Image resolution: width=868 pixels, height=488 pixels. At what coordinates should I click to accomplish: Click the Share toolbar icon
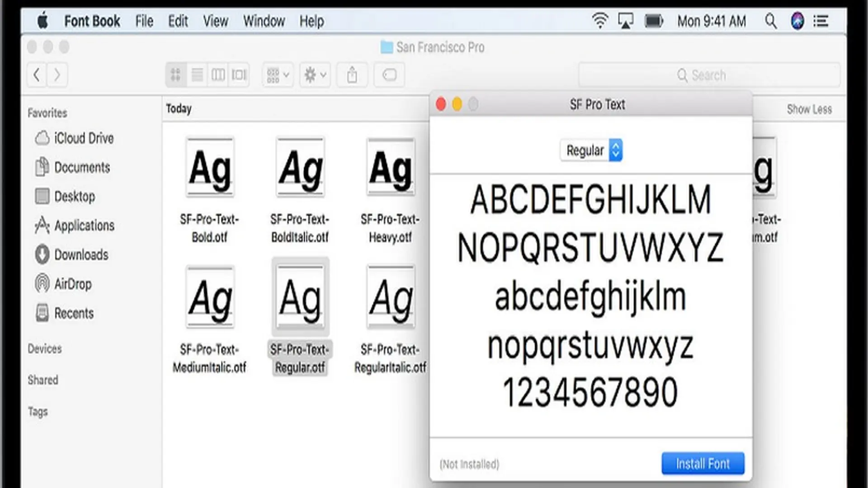point(352,75)
